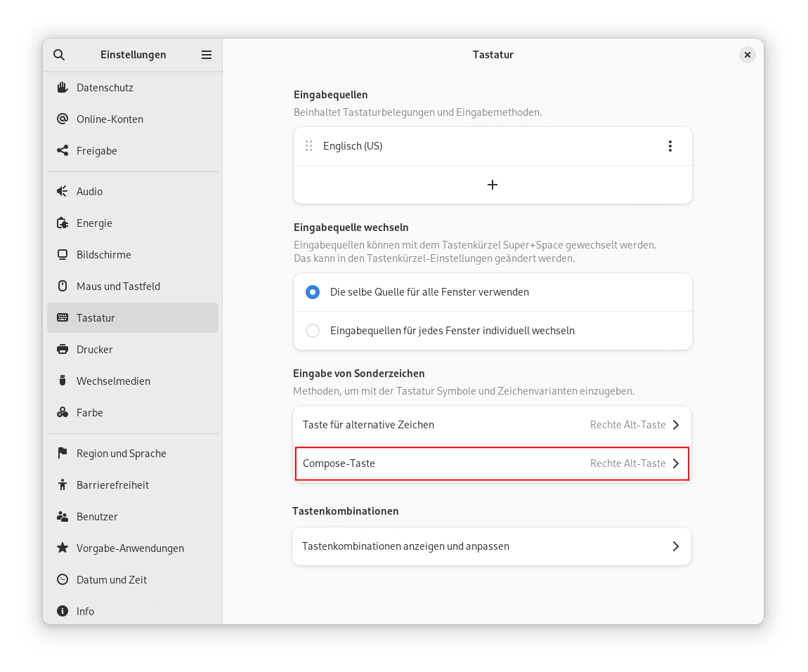This screenshot has width=808, height=672.
Task: Open Vorgabe-Anwendungen settings
Action: [x=133, y=548]
